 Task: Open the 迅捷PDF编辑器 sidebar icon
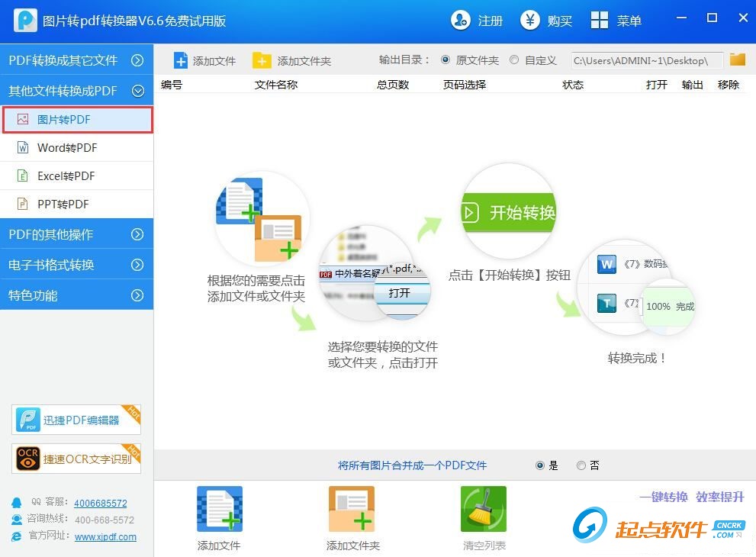[x=76, y=419]
